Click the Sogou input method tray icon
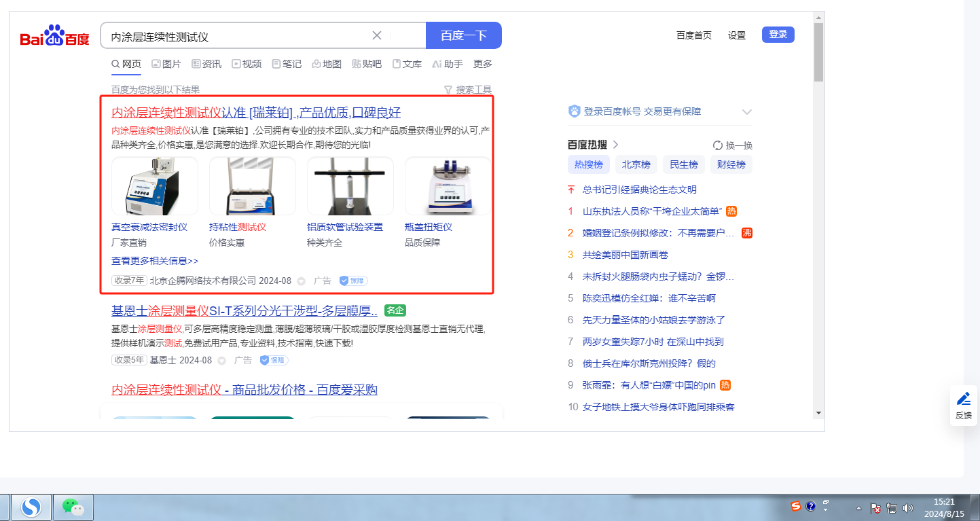 point(795,506)
